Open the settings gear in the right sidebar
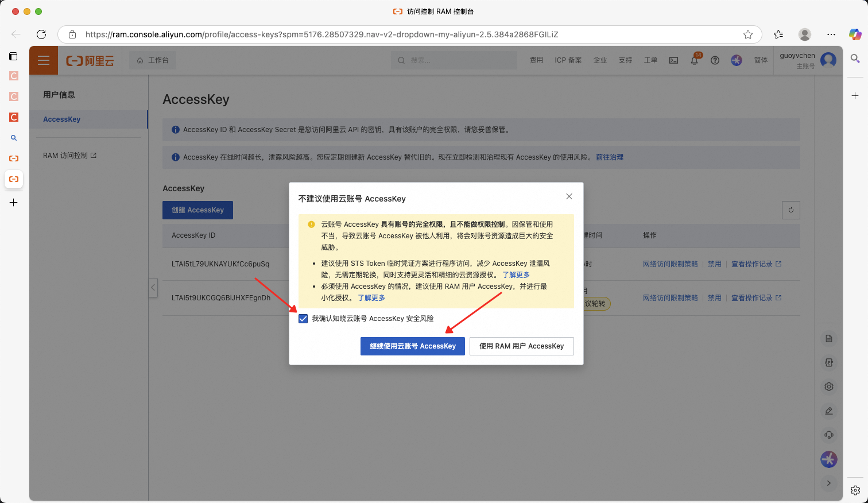This screenshot has width=868, height=503. [828, 386]
